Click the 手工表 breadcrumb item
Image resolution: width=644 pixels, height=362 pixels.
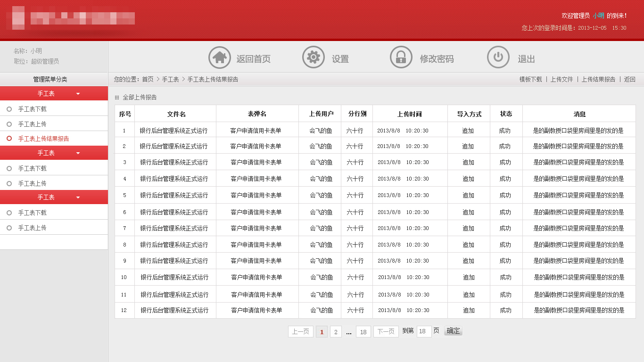[171, 79]
